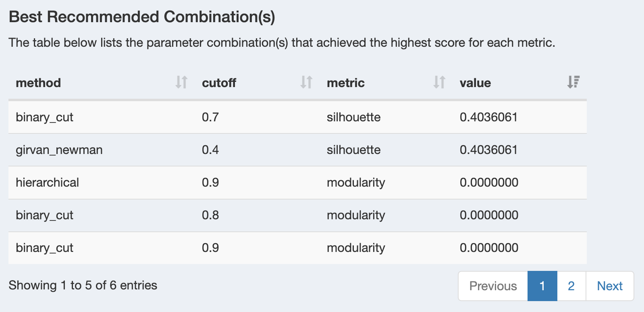Toggle descending sort icon on value column
Screen dimensions: 644x312
pos(573,82)
